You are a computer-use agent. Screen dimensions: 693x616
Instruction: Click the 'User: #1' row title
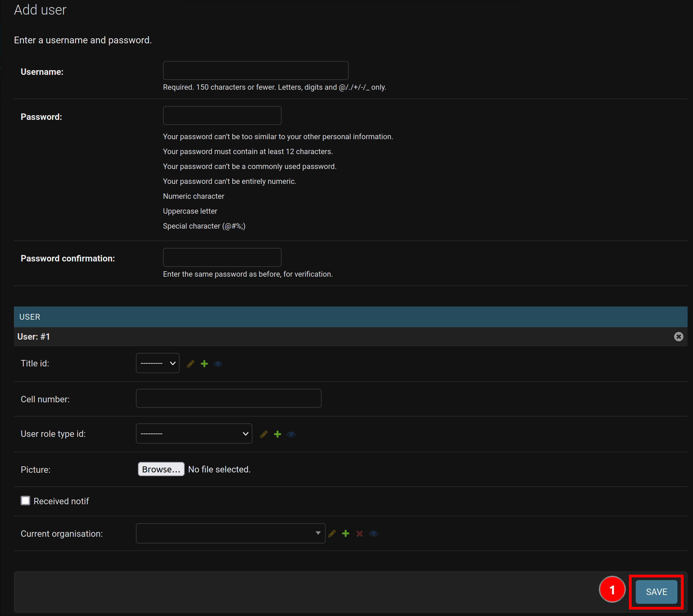tap(34, 337)
